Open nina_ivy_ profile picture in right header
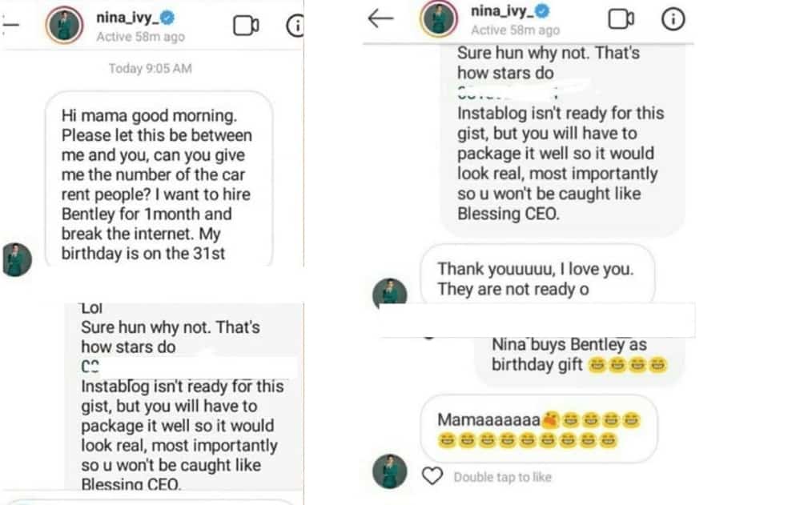The height and width of the screenshot is (505, 812). [x=438, y=19]
